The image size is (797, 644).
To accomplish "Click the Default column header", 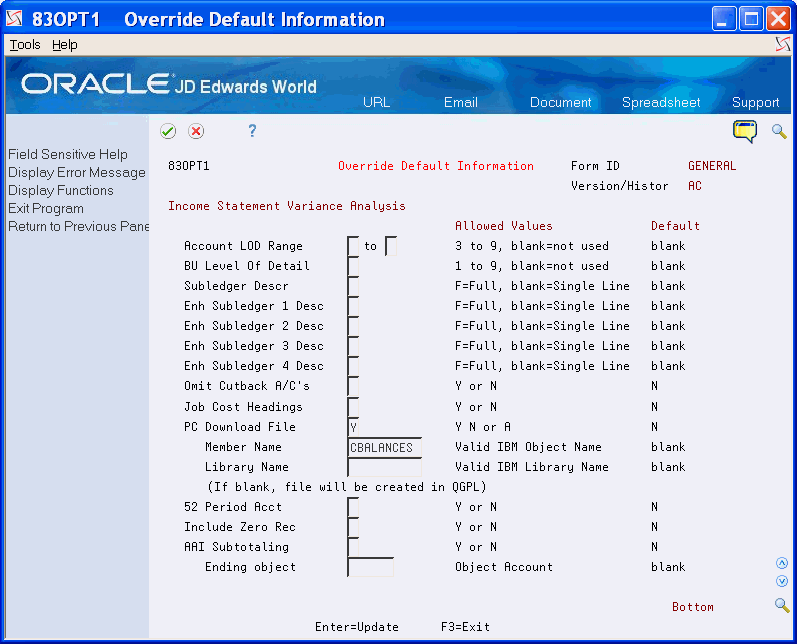I will (675, 226).
